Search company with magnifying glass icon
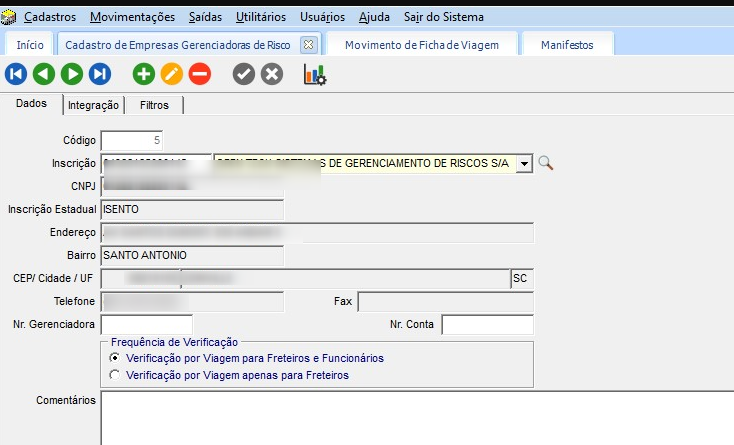Screen dimensions: 734x445 (x=545, y=163)
